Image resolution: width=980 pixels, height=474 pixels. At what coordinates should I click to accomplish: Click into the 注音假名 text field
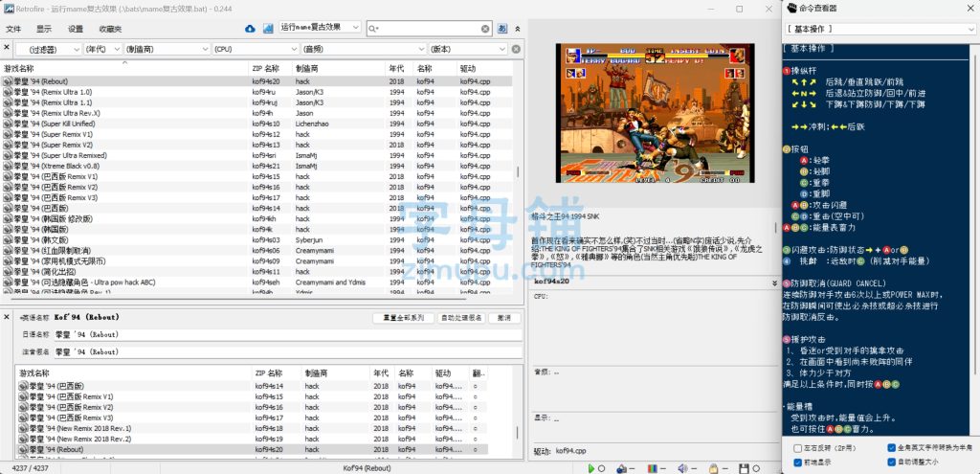(x=288, y=352)
